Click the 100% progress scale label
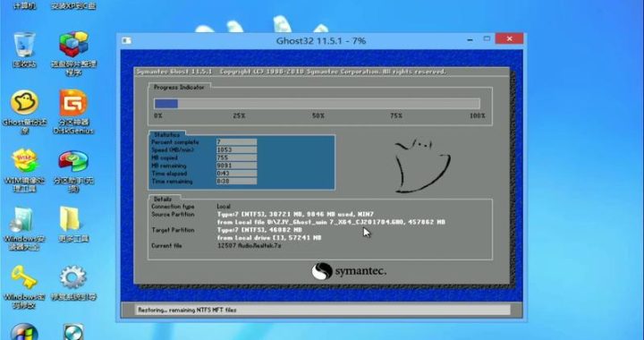This screenshot has height=340, width=644. click(478, 116)
